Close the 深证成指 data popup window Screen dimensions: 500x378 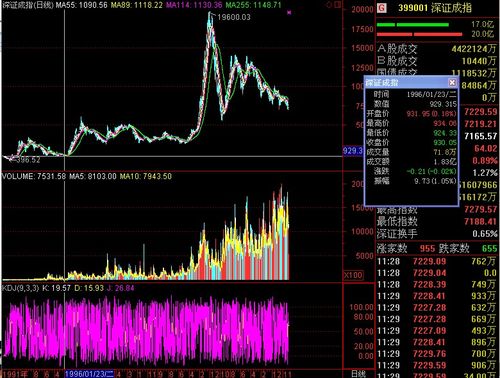(x=452, y=82)
